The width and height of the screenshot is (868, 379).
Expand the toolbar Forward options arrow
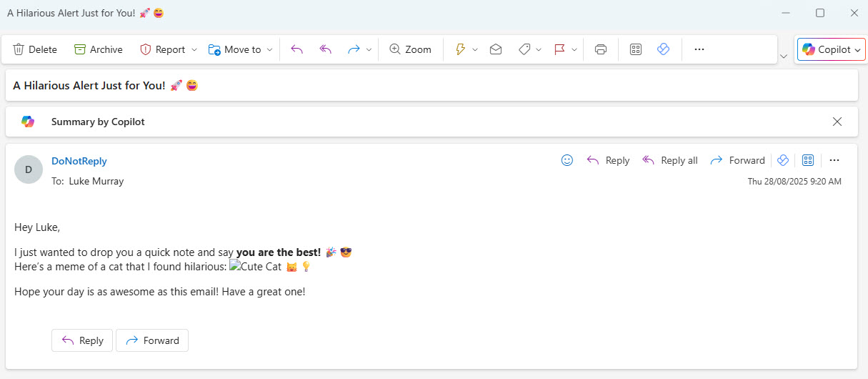click(x=369, y=49)
